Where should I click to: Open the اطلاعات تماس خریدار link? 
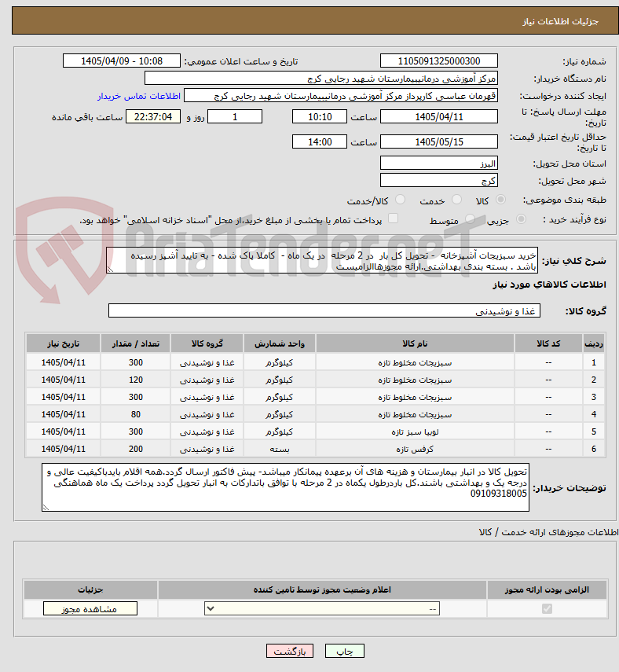[x=139, y=96]
